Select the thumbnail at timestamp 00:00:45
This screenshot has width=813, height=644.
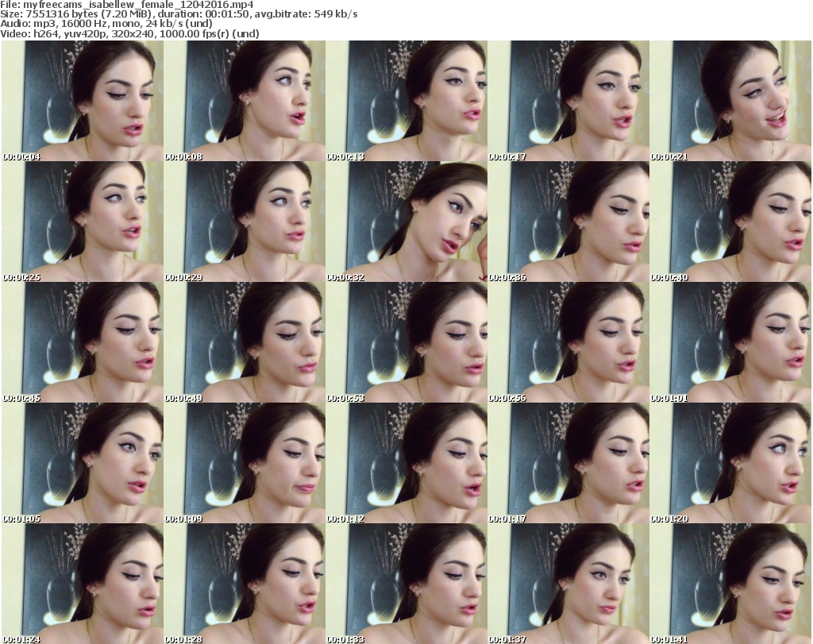click(83, 343)
